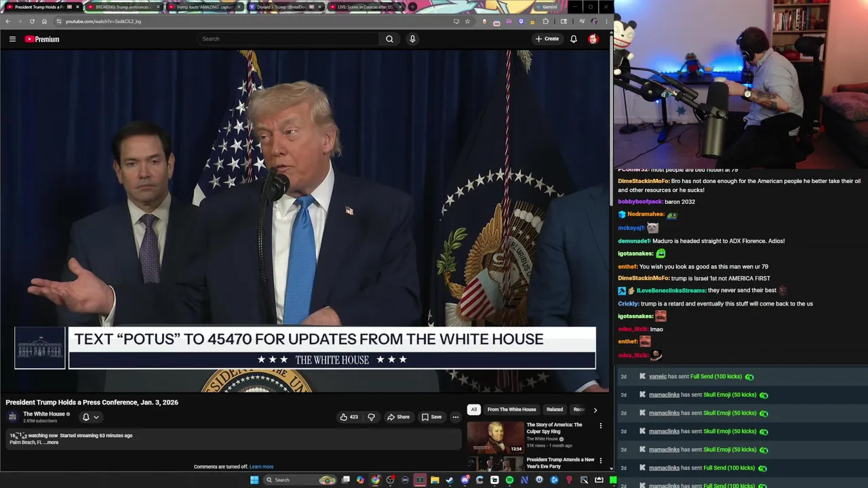Open options for New Year's Eve Party video
The width and height of the screenshot is (868, 488).
[600, 461]
